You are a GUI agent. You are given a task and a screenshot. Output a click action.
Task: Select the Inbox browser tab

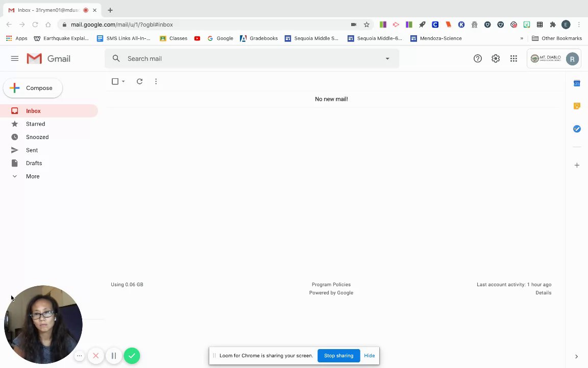52,10
